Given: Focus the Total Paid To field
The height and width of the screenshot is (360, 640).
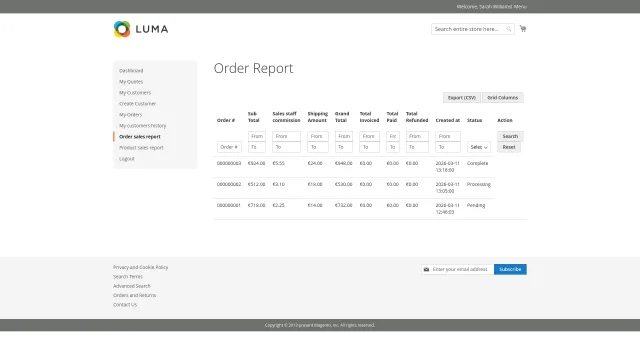Looking at the screenshot, I should pyautogui.click(x=393, y=147).
